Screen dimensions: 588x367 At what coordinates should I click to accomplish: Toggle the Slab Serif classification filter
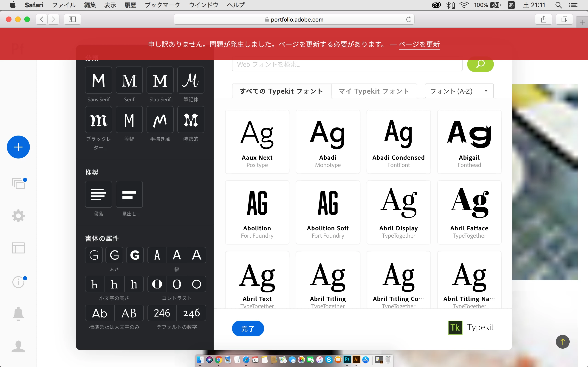coord(160,80)
